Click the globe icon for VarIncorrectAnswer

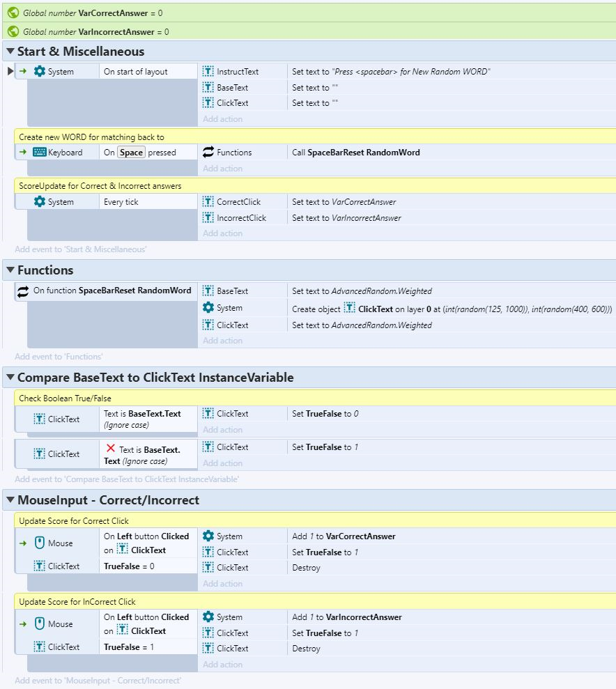pos(13,31)
